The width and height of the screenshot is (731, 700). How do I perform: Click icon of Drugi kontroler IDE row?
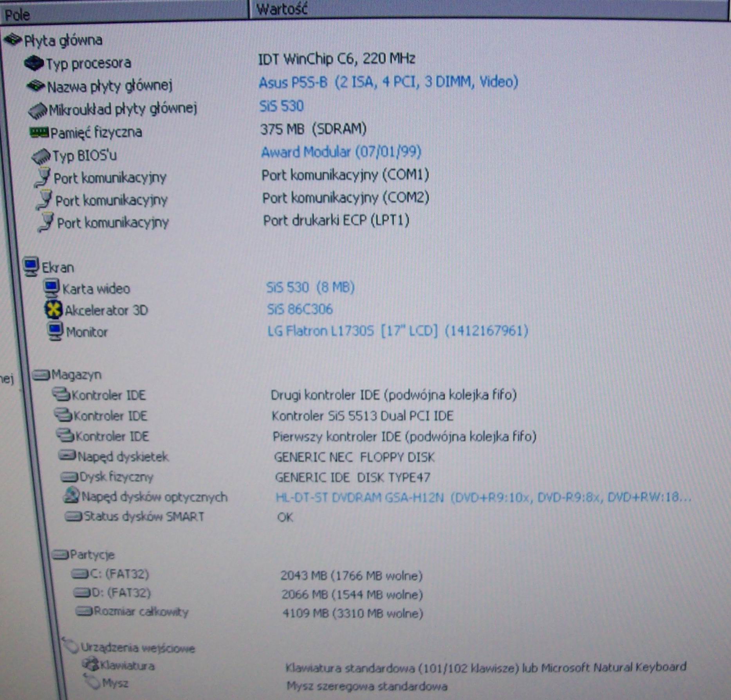[x=61, y=394]
